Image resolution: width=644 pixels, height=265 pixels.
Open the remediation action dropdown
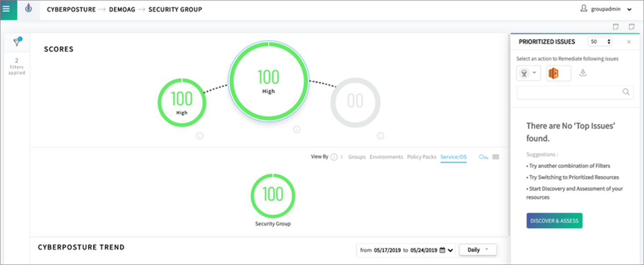point(528,73)
